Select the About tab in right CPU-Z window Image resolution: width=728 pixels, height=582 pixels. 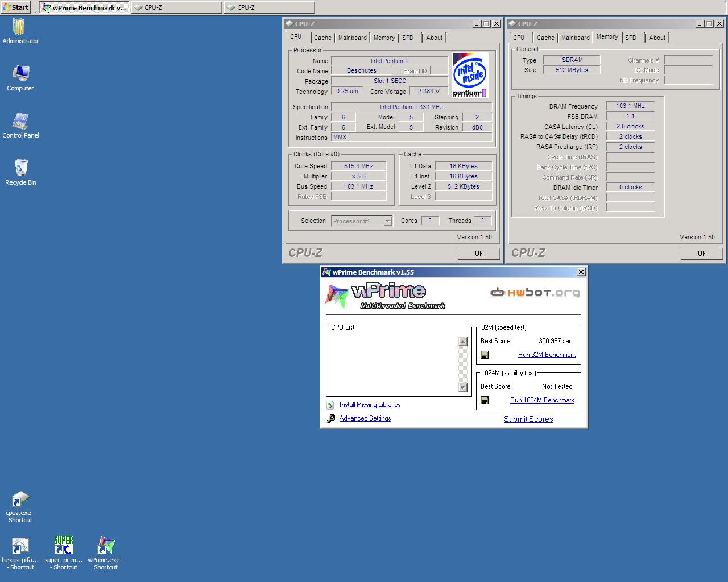[657, 38]
